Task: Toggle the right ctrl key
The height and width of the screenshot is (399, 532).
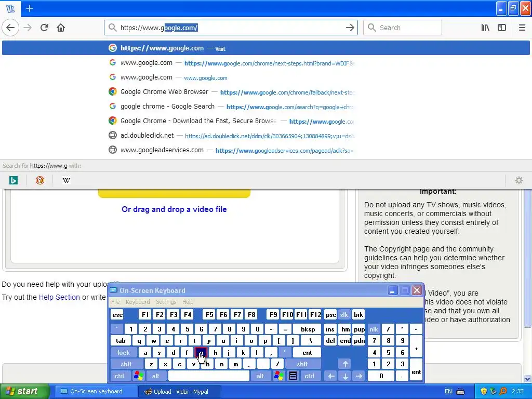Action: click(x=310, y=376)
